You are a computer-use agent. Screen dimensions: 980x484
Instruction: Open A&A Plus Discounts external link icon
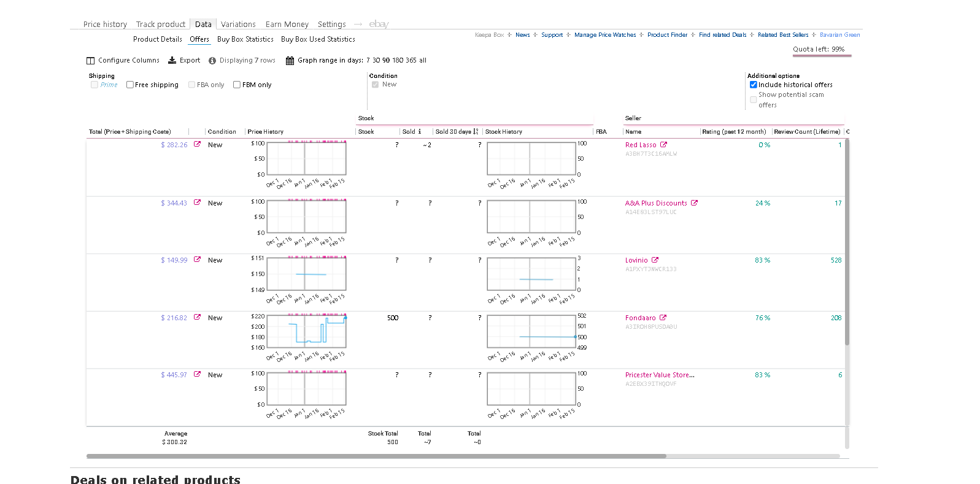click(x=694, y=203)
